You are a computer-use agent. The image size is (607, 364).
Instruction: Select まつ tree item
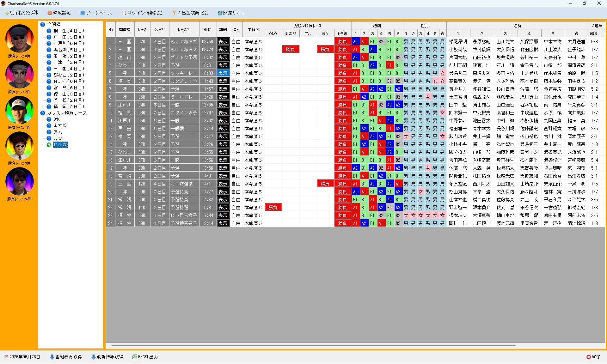tap(58, 138)
